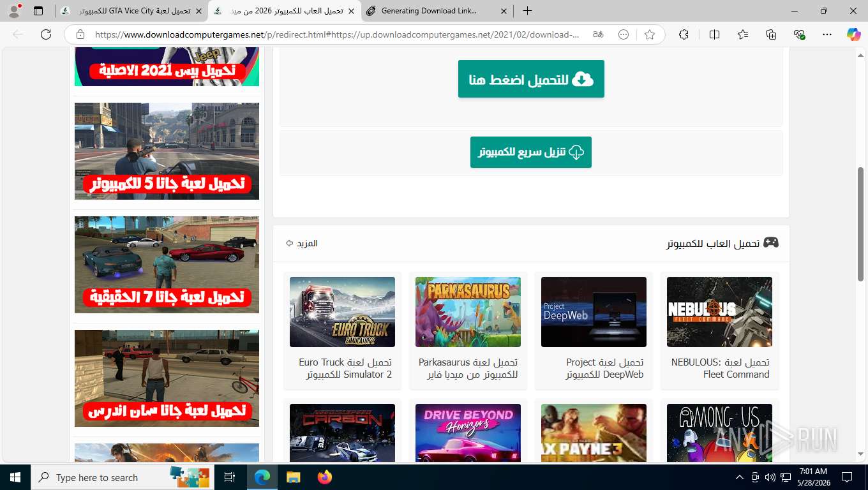
Task: Open the Windows Start menu
Action: (15, 477)
